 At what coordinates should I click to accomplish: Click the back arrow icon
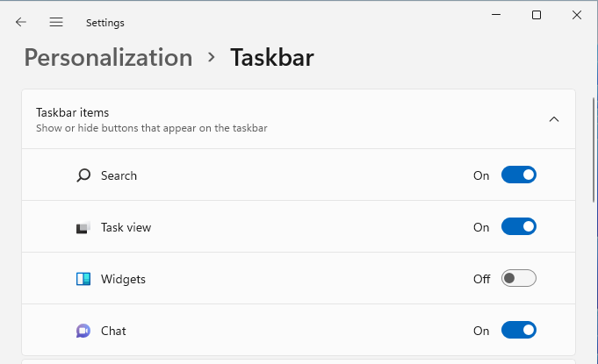click(21, 22)
